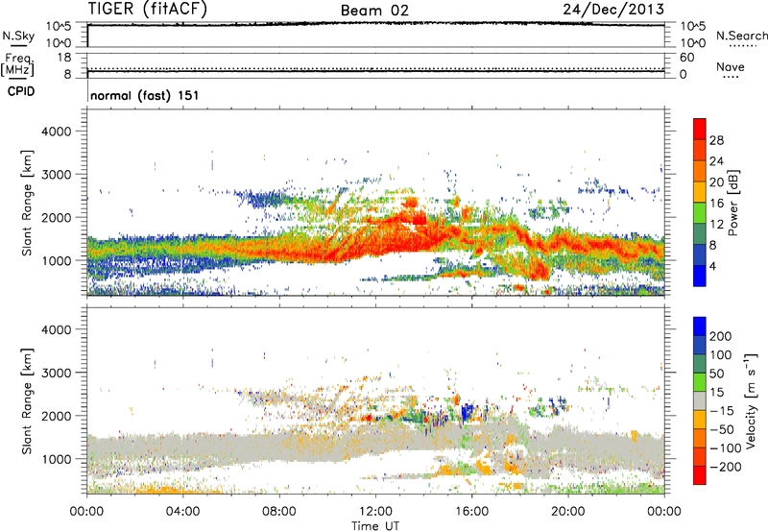768x532 pixels.
Task: Click the "N.Sky" legend label
Action: 18,36
